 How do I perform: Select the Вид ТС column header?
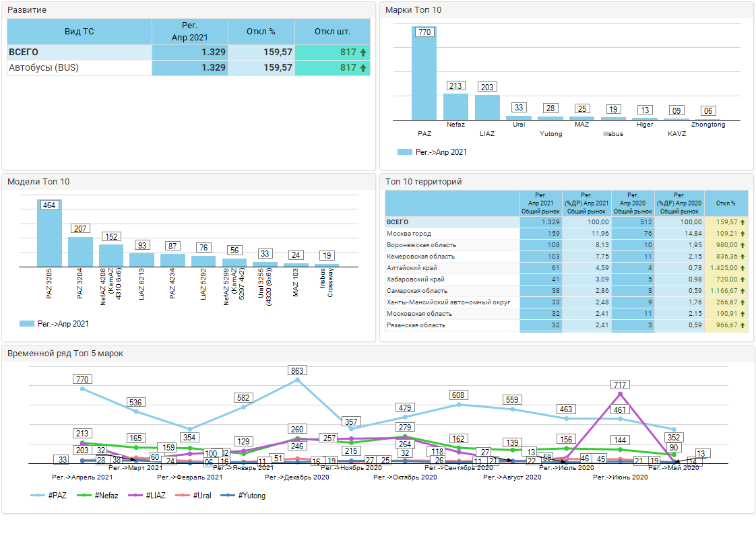pos(80,32)
